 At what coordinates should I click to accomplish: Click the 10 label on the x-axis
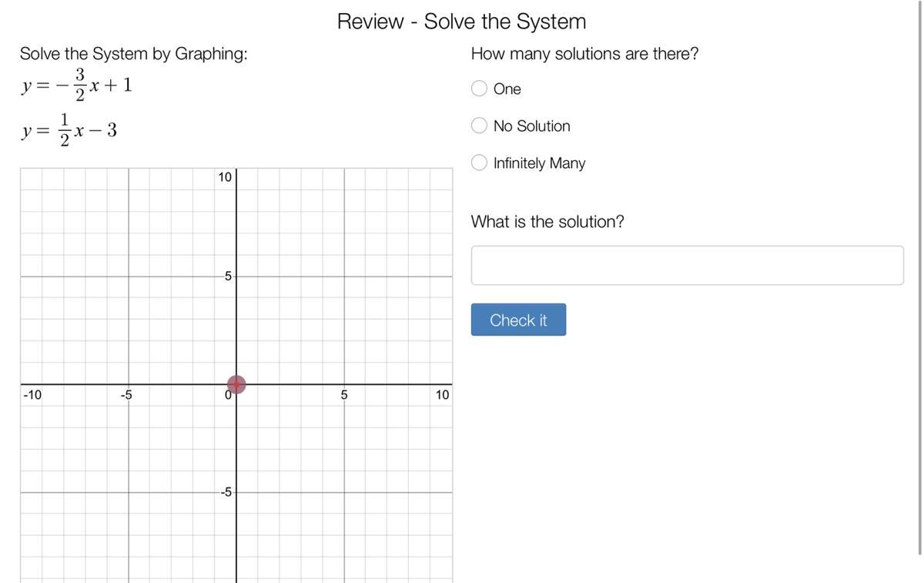coord(442,395)
